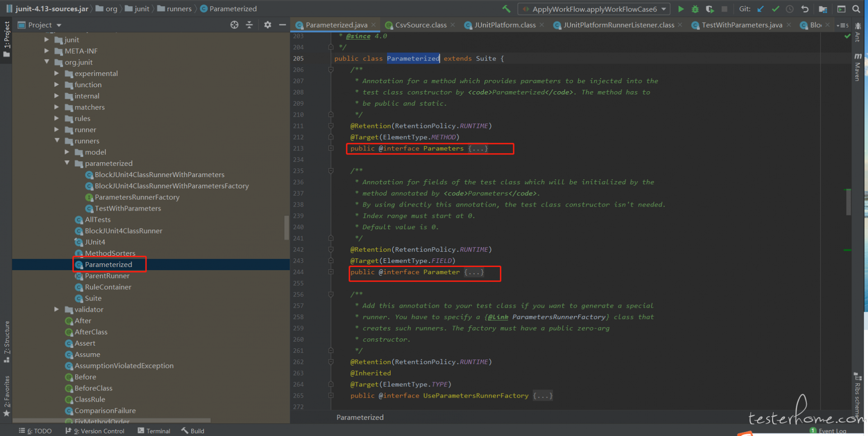
Task: Click the Build hammer icon in top toolbar
Action: point(506,9)
